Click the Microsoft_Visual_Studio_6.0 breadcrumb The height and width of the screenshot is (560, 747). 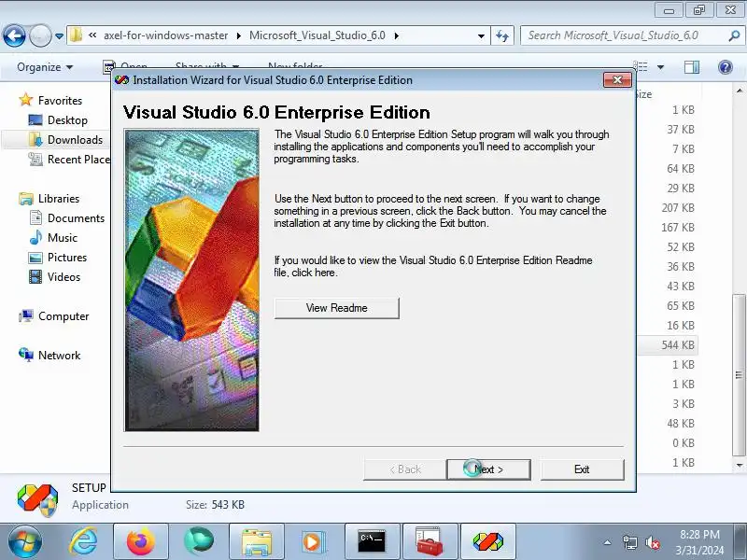tap(317, 35)
